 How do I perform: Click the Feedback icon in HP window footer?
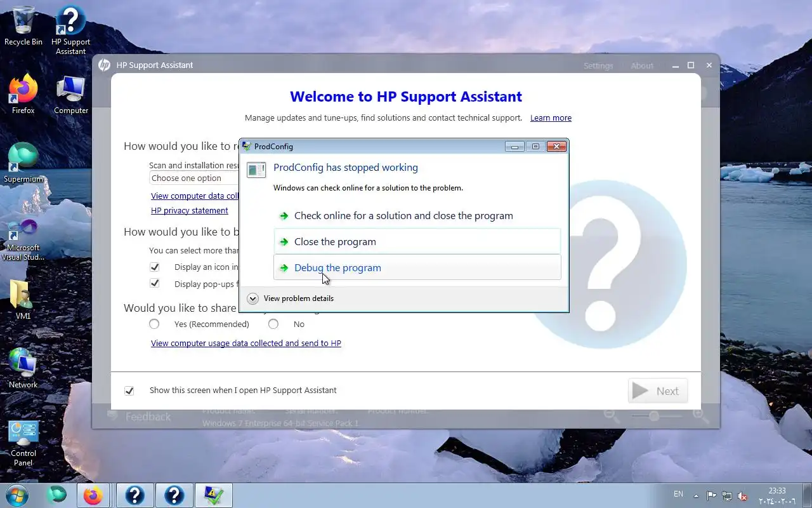click(113, 416)
